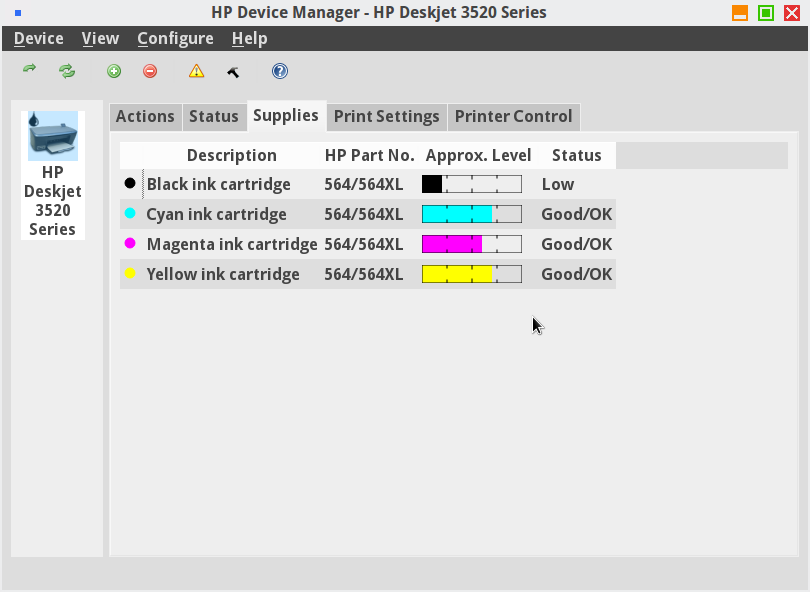Viewport: 810px width, 592px height.
Task: Switch to the Actions tab
Action: [145, 116]
